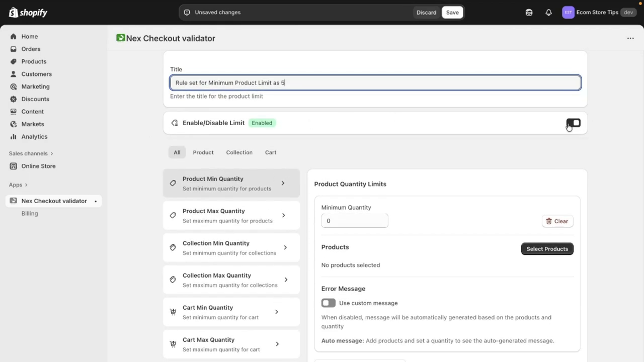Select the All filter tab
Viewport: 644px width, 362px height.
[177, 152]
